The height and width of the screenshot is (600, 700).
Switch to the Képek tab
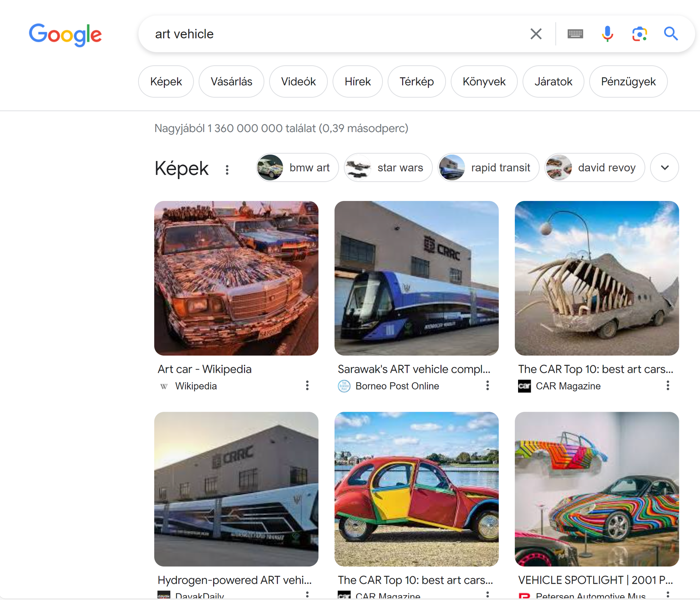[x=166, y=82]
